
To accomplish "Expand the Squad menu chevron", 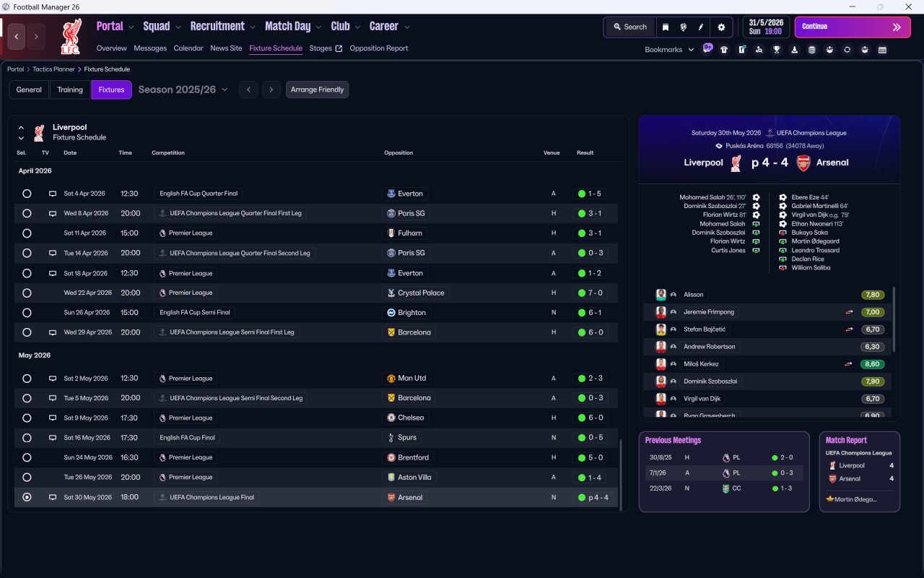I will 178,27.
